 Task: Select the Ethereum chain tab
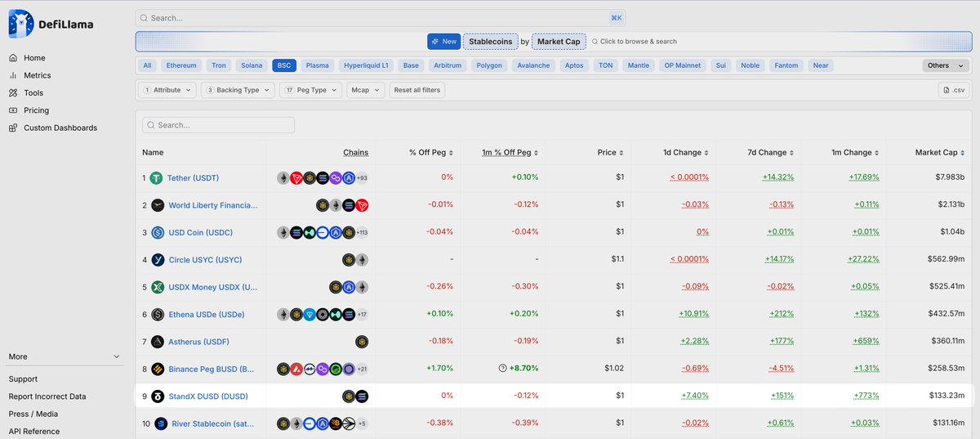click(181, 65)
